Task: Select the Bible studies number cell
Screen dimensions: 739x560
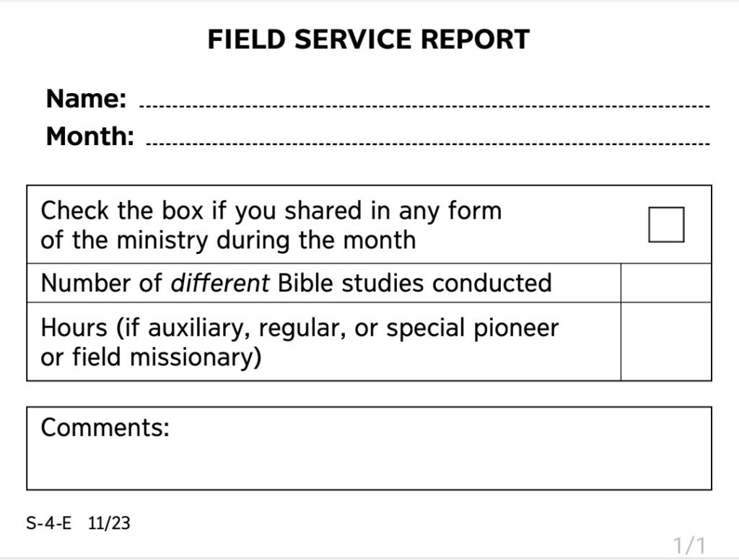Action: (x=666, y=283)
